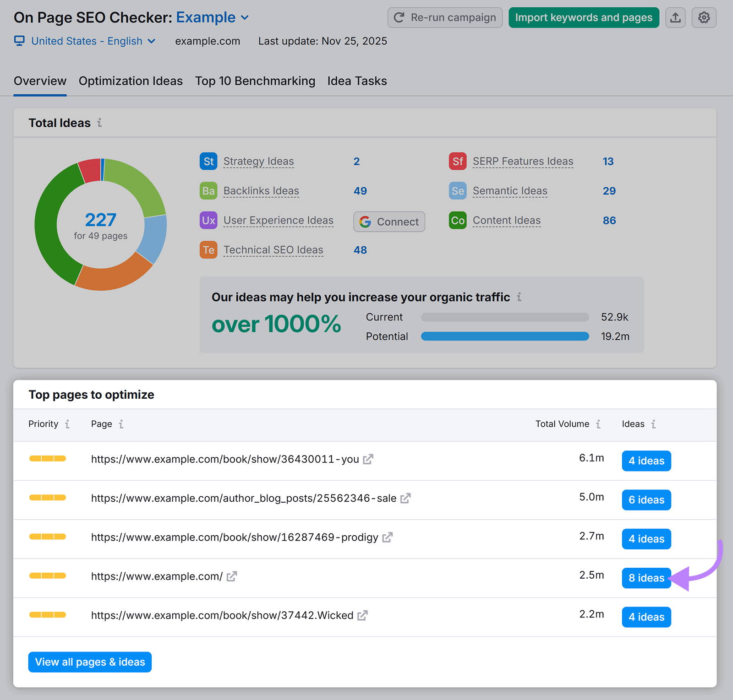Select the Strategy Ideas 'St' icon

(208, 161)
